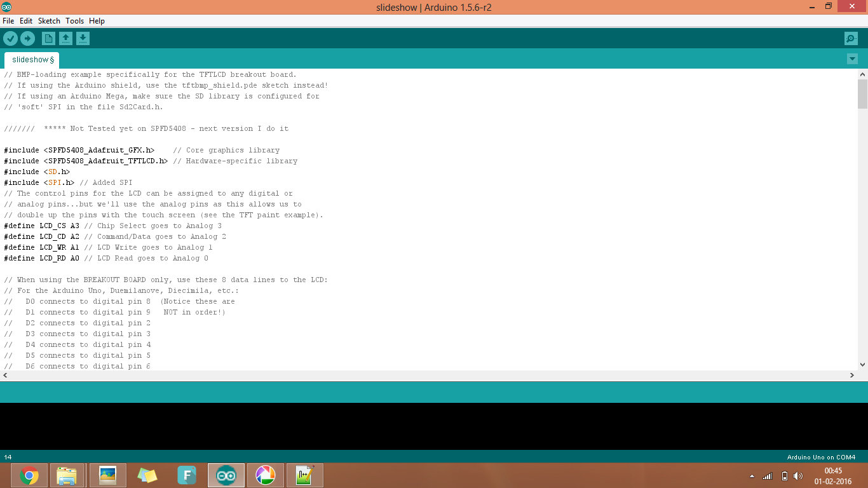Select the slideshow sketch tab
Image resolution: width=868 pixels, height=488 pixels.
(31, 60)
